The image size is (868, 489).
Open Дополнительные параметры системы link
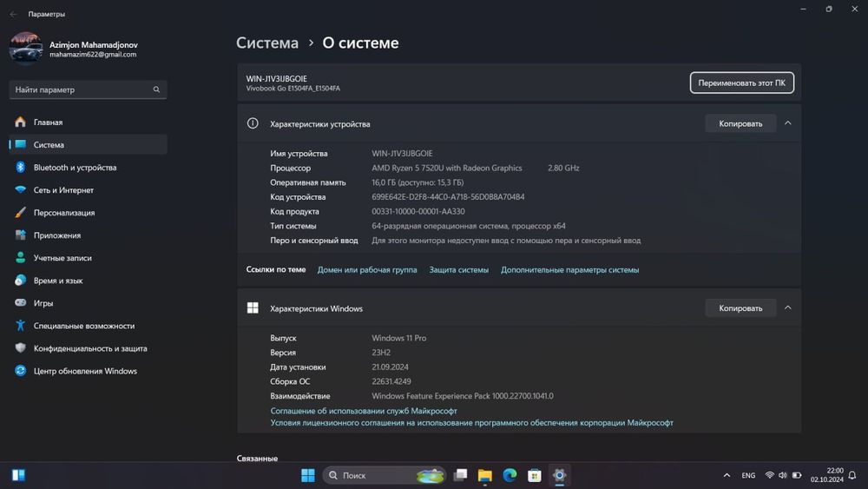click(569, 270)
